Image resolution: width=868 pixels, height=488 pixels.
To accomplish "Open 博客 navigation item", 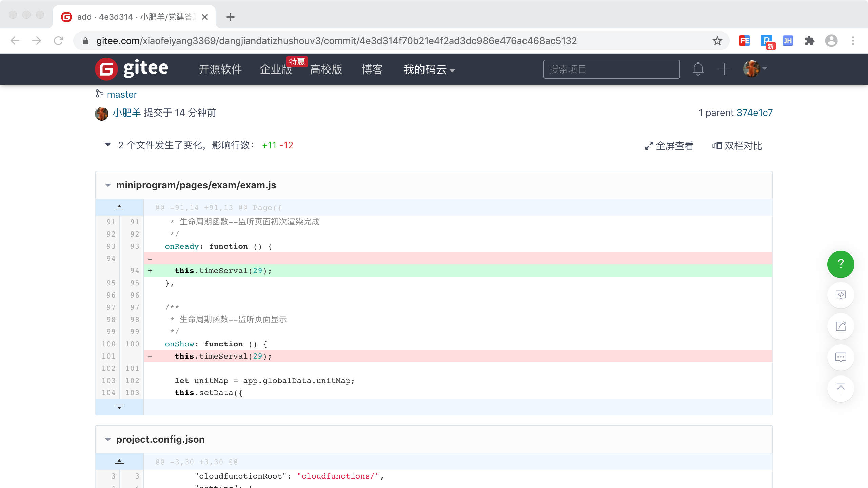I will 372,69.
